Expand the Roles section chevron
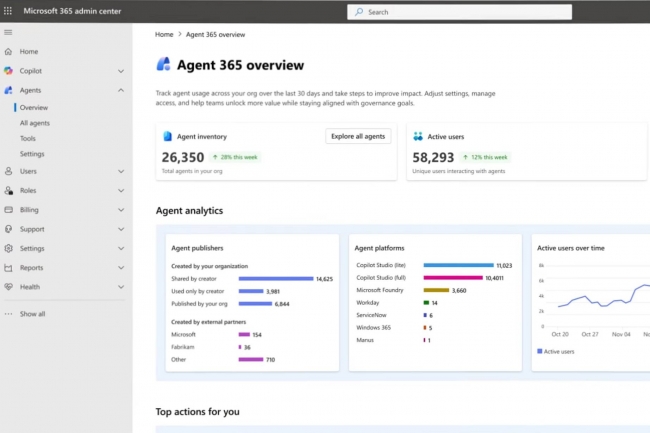This screenshot has width=650, height=433. click(121, 190)
